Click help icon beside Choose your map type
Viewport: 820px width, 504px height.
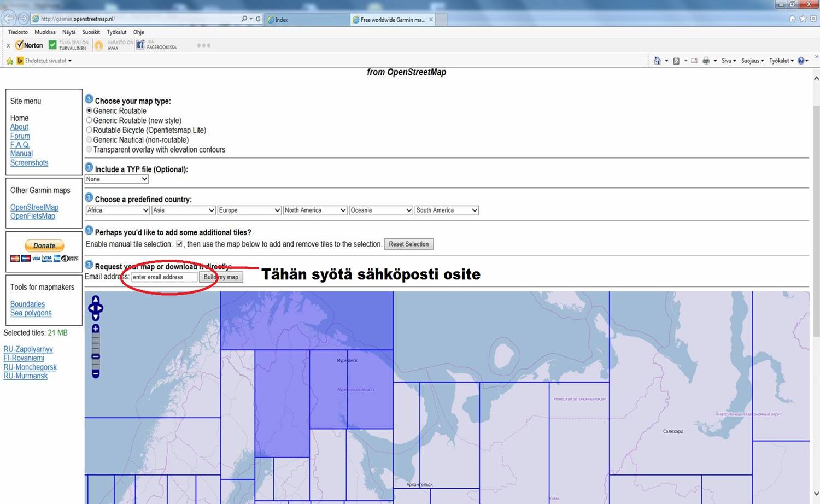[89, 99]
